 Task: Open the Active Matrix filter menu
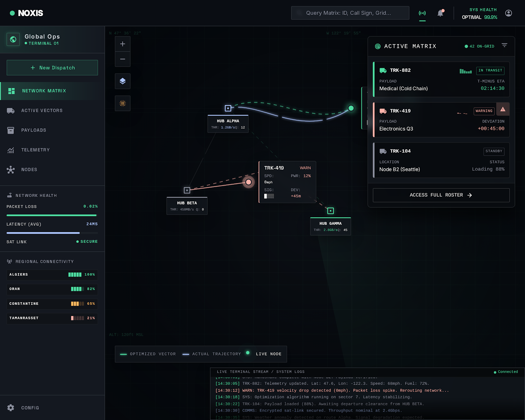tap(504, 46)
